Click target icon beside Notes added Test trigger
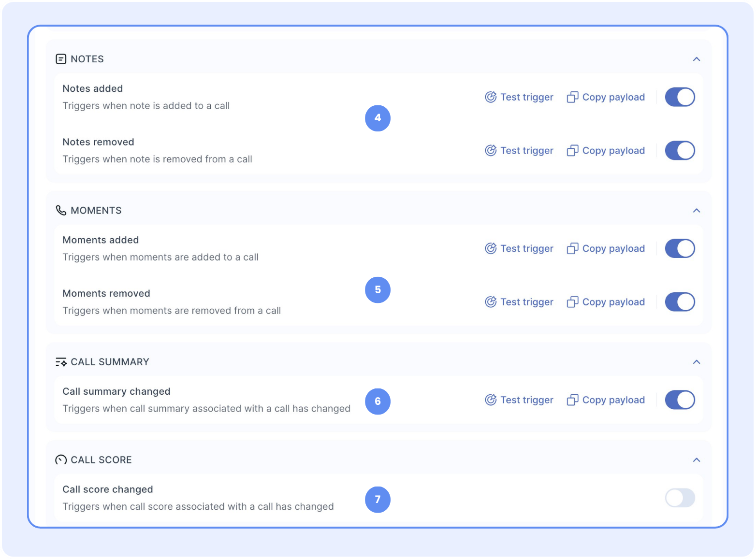The height and width of the screenshot is (559, 756). tap(491, 97)
